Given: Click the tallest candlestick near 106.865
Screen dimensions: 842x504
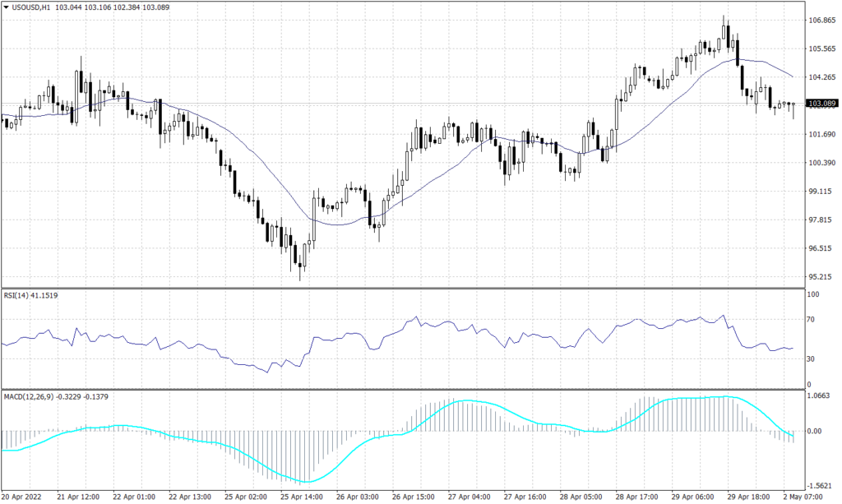Looking at the screenshot, I should pyautogui.click(x=724, y=33).
